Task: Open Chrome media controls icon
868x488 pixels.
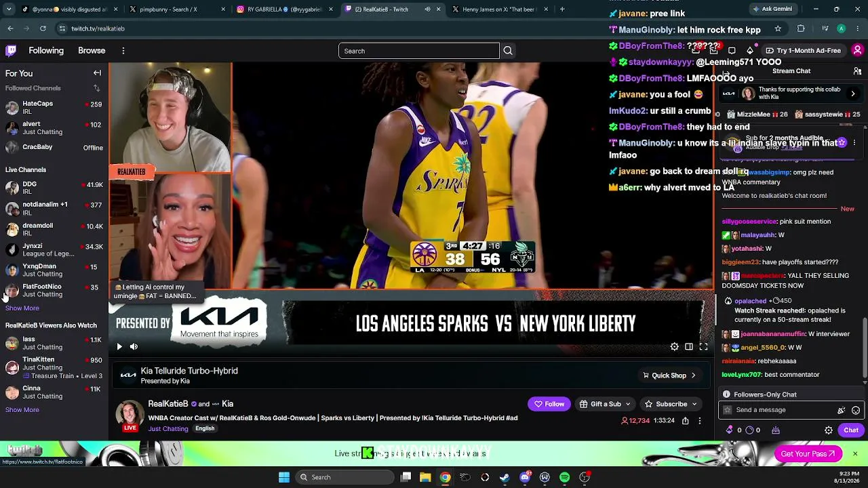Action: 825,28
